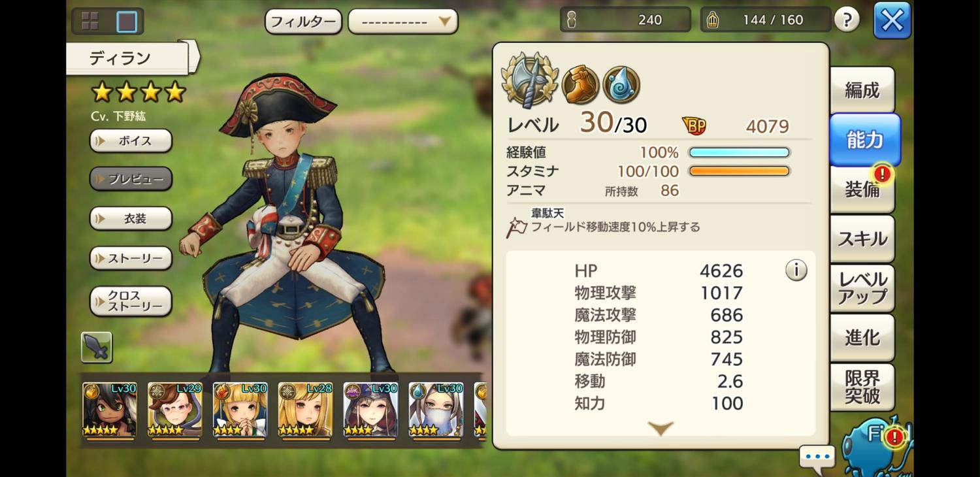
Task: Select the Lv29 glasses character thumbnail
Action: point(174,410)
